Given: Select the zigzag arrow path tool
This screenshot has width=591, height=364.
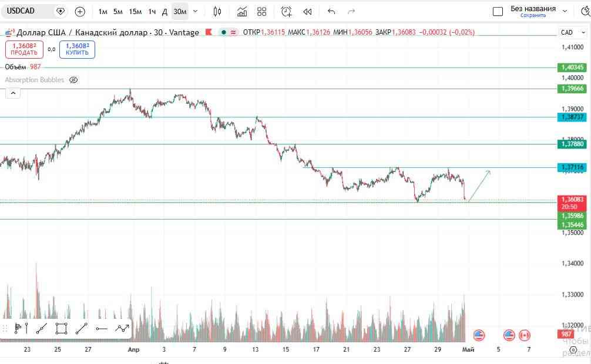Looking at the screenshot, I should tap(122, 329).
